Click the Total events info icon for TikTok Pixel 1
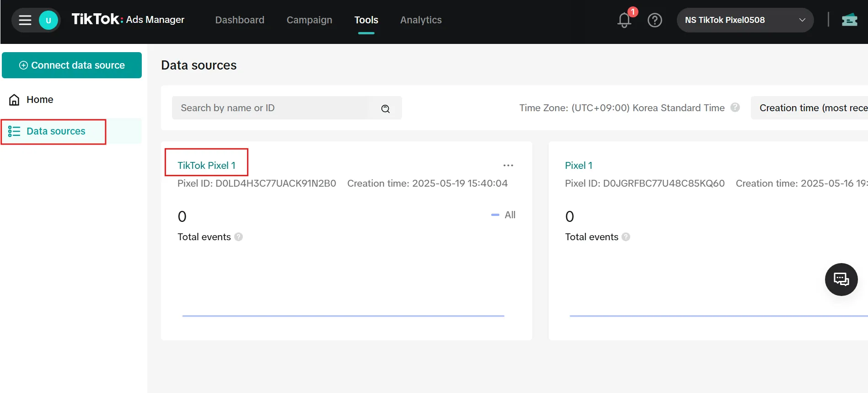The image size is (868, 393). tap(239, 237)
